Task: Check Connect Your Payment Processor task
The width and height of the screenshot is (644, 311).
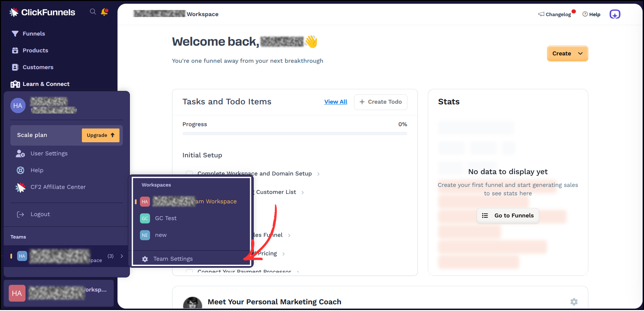Action: coord(189,272)
